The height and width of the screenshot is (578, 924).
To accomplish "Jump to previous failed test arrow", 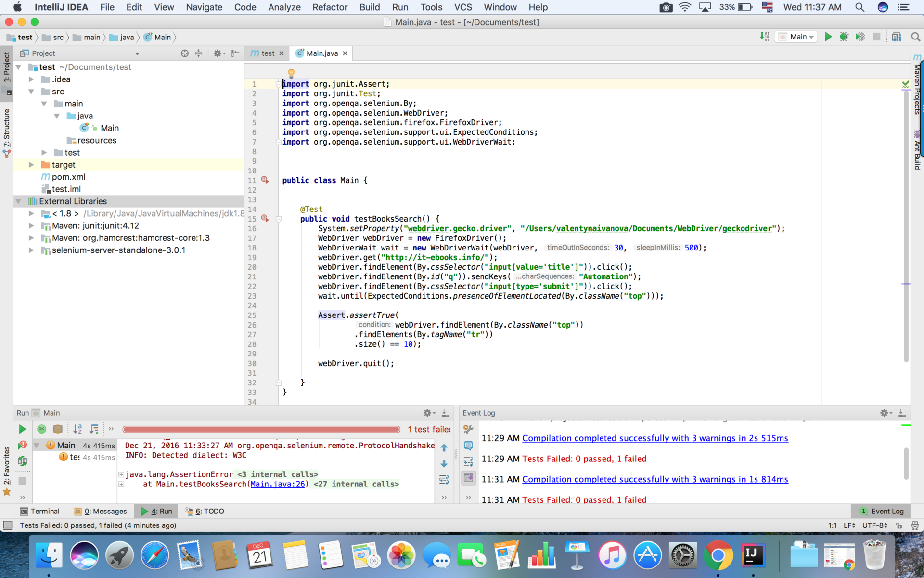I will [444, 448].
